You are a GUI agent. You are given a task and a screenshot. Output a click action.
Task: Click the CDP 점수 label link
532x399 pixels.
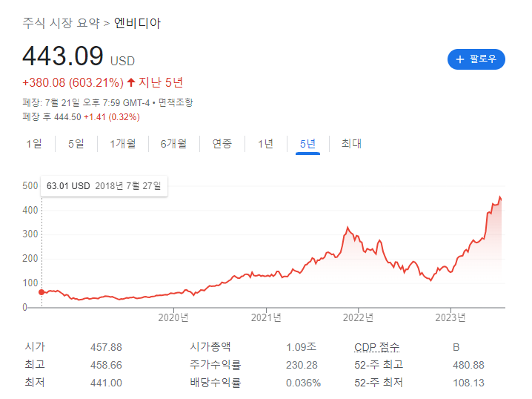[376, 347]
